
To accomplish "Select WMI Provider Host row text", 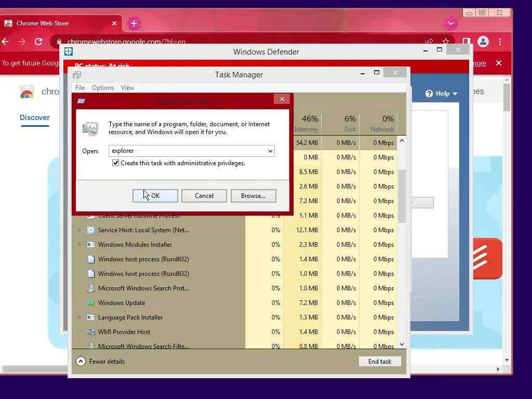I will [124, 332].
